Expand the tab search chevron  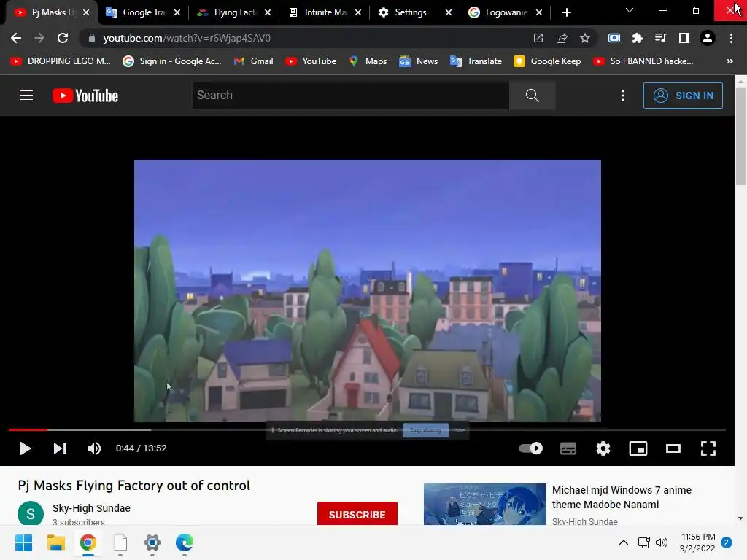pyautogui.click(x=630, y=10)
